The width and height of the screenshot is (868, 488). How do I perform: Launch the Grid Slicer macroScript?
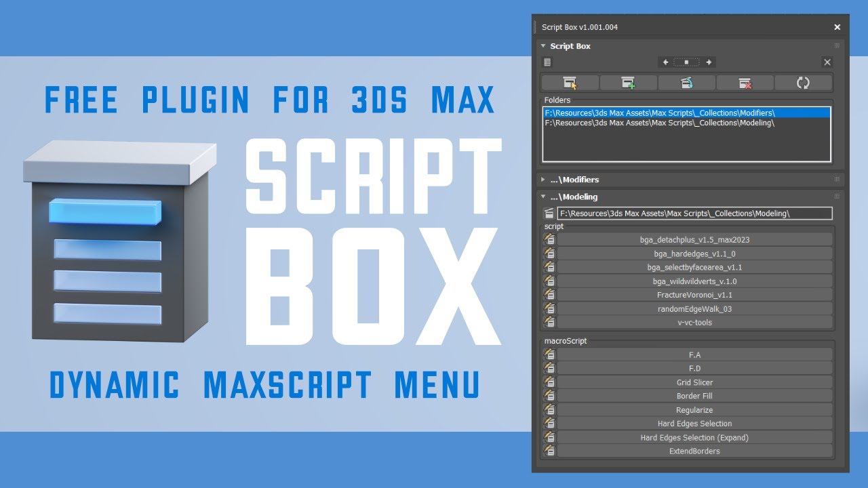(x=694, y=382)
